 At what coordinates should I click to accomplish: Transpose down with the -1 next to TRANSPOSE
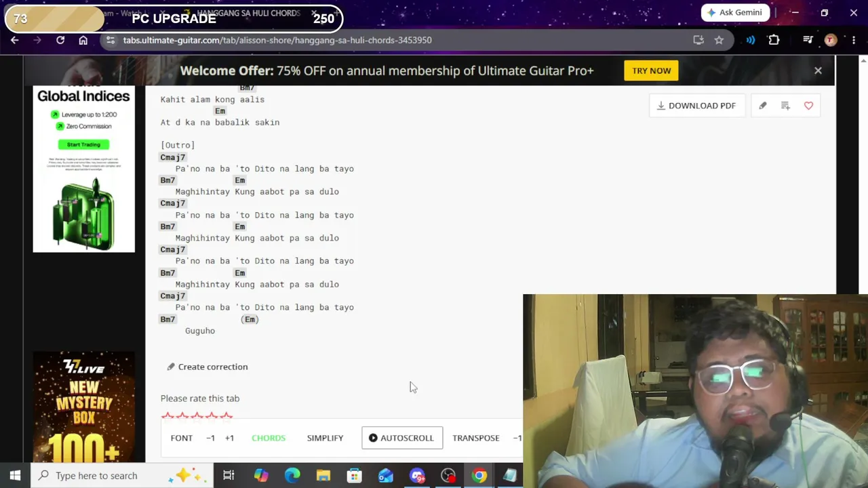coord(517,438)
